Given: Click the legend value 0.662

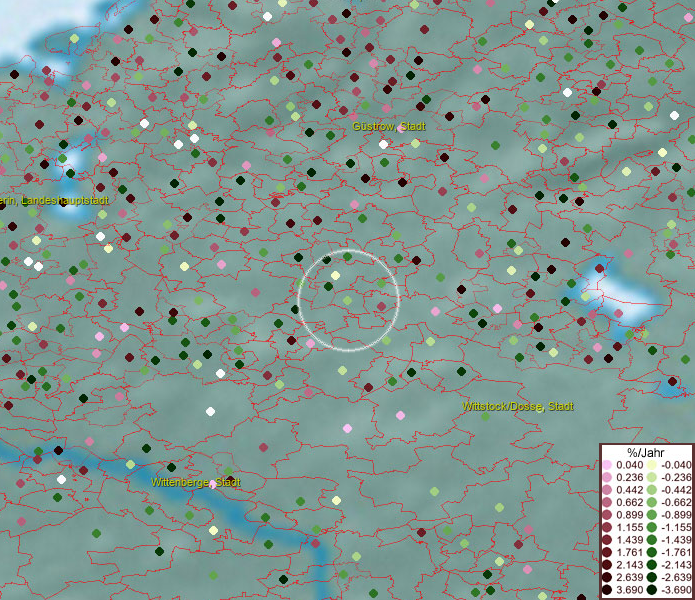Looking at the screenshot, I should (629, 503).
